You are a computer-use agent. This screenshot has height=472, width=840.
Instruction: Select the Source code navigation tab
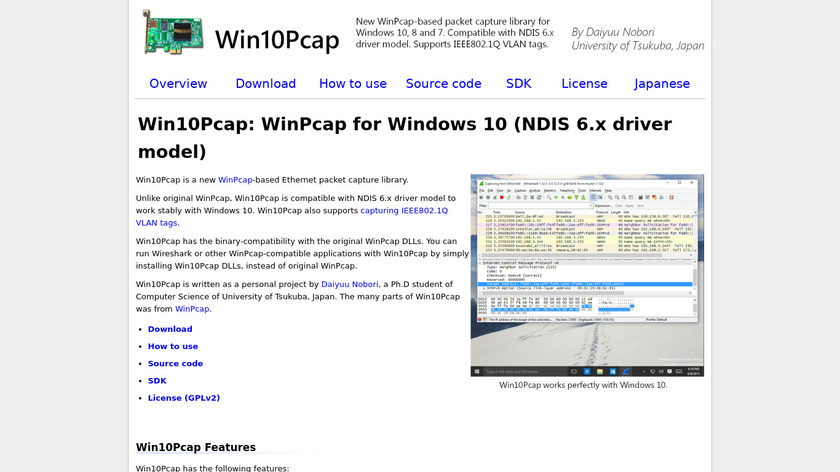(444, 84)
